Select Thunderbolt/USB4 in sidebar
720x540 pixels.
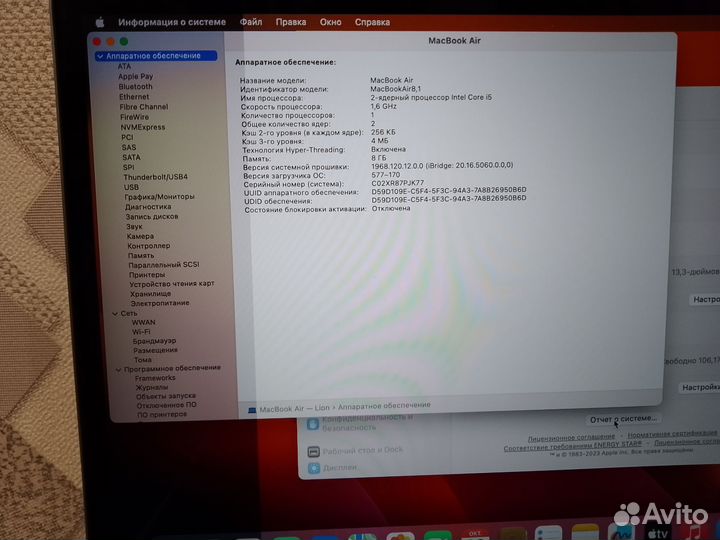[155, 177]
